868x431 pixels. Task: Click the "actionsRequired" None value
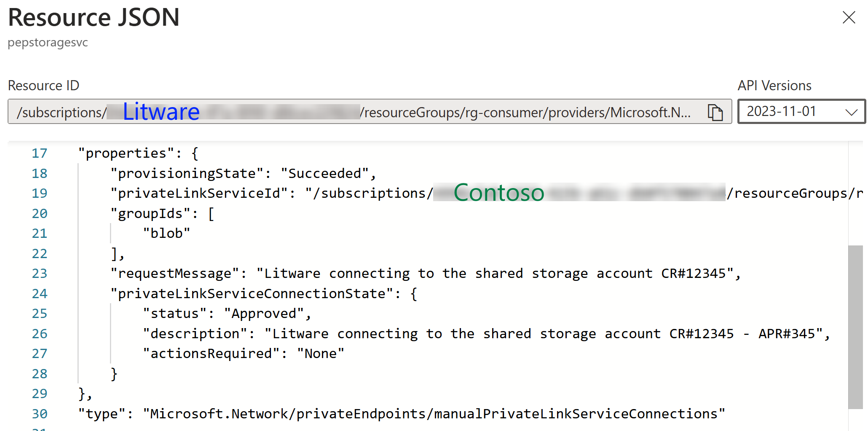pyautogui.click(x=321, y=353)
